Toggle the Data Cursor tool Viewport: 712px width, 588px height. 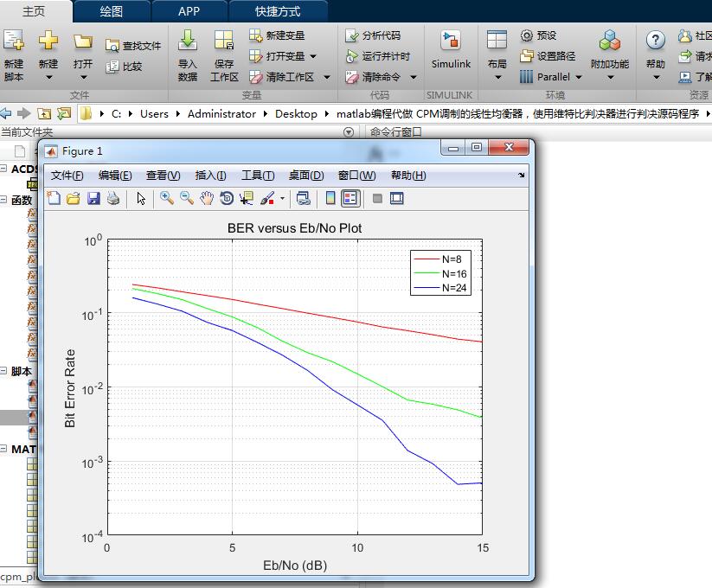click(x=247, y=198)
